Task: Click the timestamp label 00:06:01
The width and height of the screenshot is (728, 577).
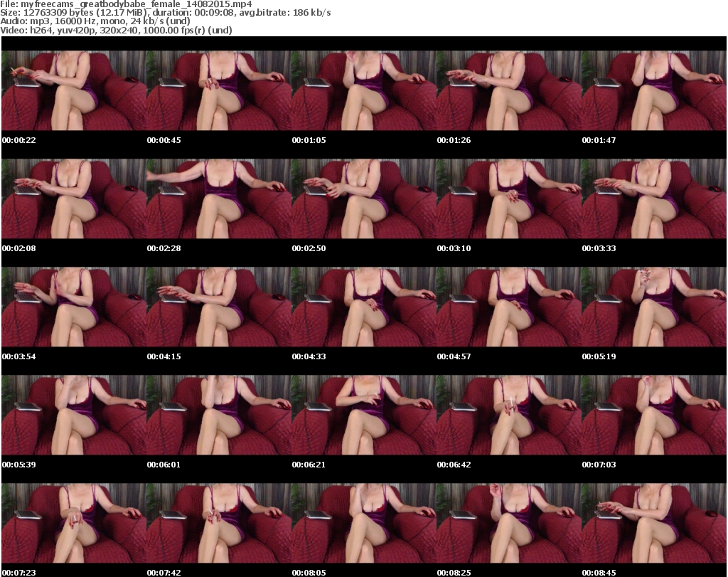Action: (x=164, y=465)
